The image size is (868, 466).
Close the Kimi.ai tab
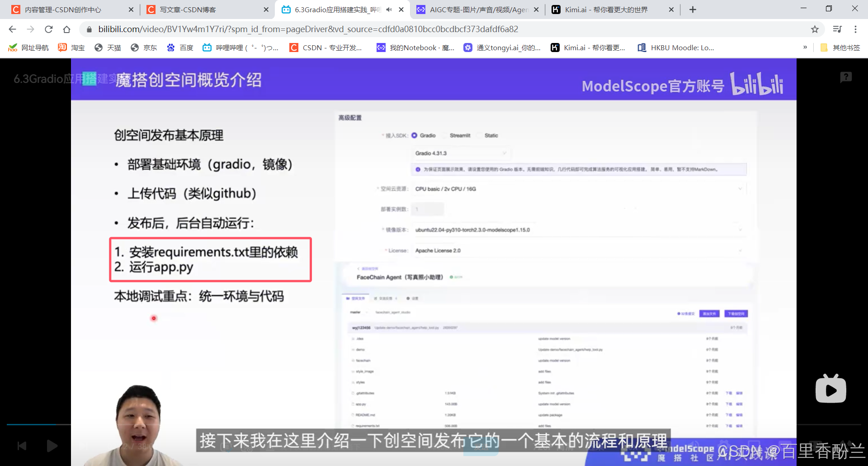coord(671,10)
